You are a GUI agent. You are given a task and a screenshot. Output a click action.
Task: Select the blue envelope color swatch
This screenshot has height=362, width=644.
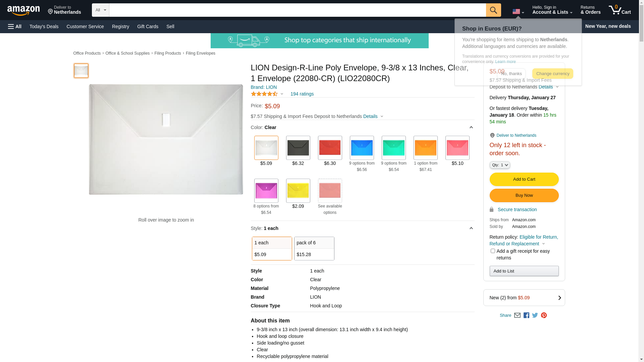(362, 148)
